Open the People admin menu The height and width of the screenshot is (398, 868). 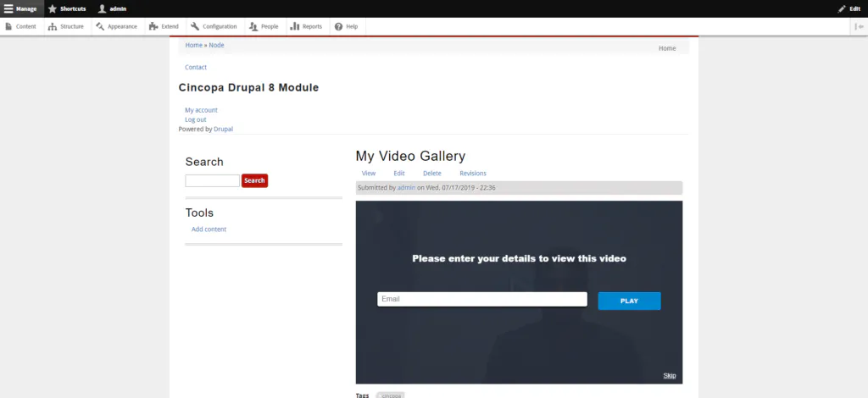click(x=264, y=26)
